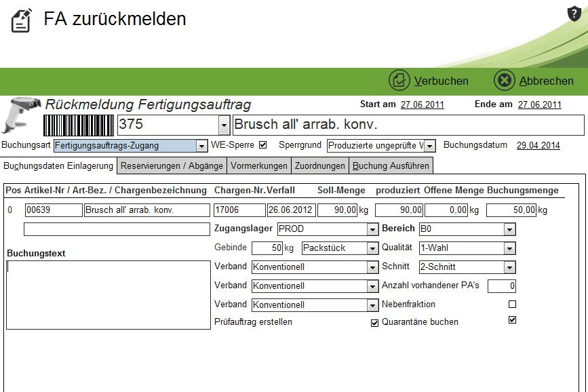This screenshot has width=588, height=392.
Task: Click the order description field Brusch all' arrab. konv.
Action: pos(408,125)
